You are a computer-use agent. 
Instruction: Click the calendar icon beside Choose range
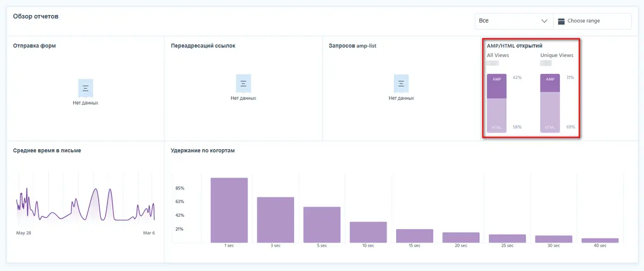click(561, 21)
